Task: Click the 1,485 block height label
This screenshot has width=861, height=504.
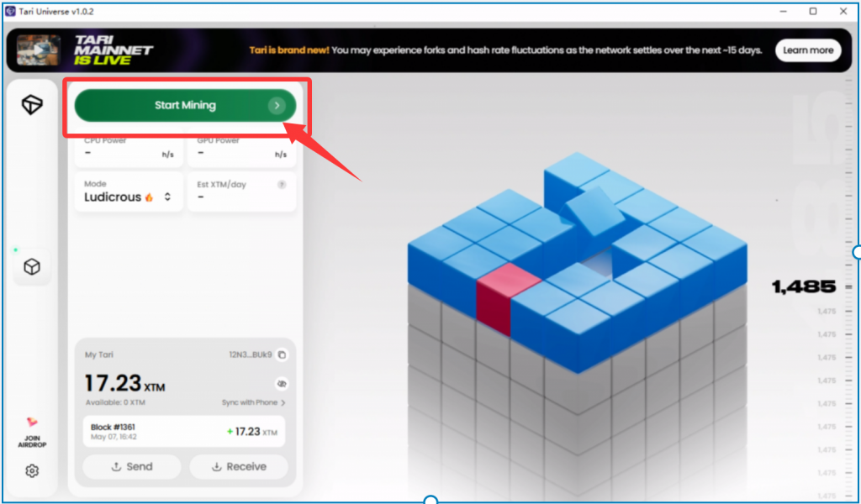Action: pyautogui.click(x=804, y=286)
